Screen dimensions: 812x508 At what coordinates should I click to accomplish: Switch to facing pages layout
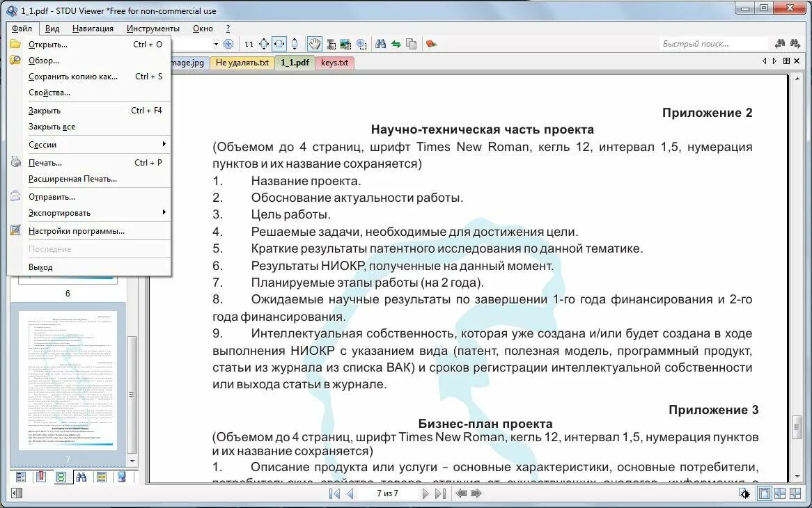[x=779, y=493]
